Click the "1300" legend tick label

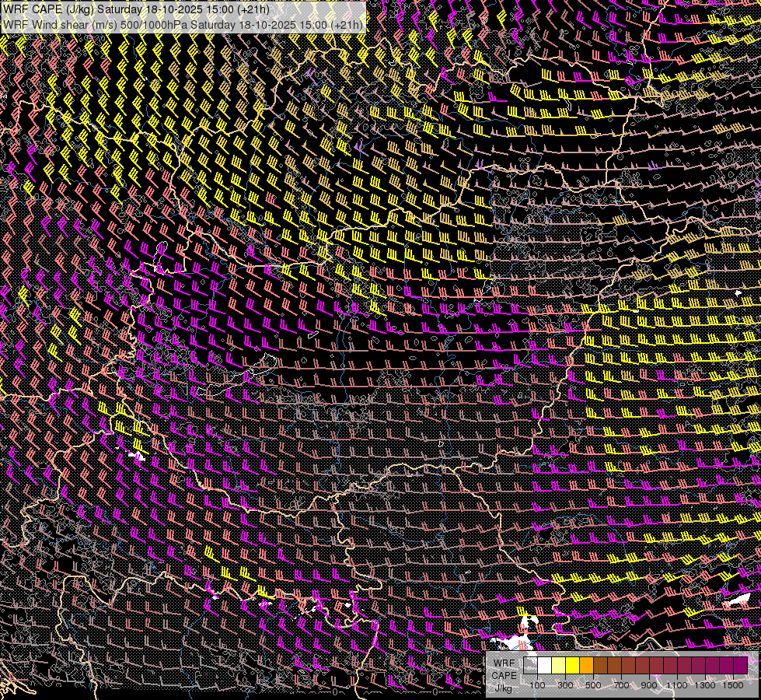pos(705,685)
